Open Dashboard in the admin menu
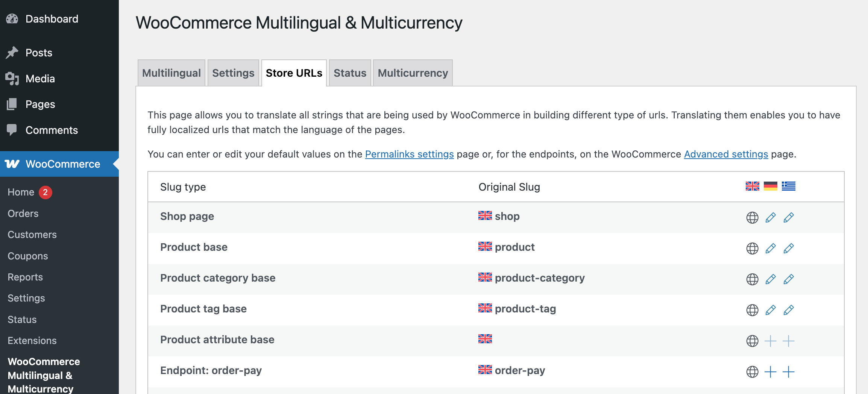The height and width of the screenshot is (394, 868). click(x=59, y=19)
